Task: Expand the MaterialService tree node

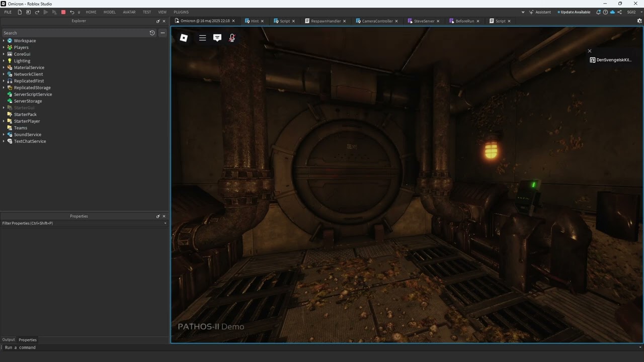Action: [4, 67]
